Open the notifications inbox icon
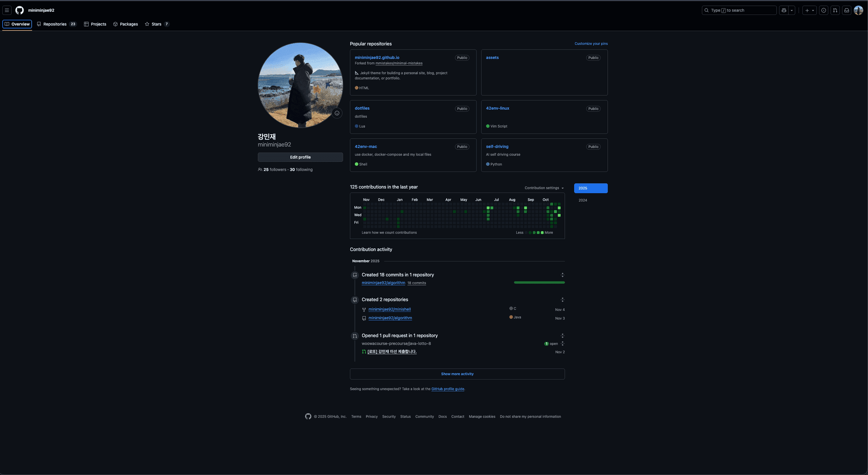Viewport: 868px width, 475px height. (x=847, y=10)
